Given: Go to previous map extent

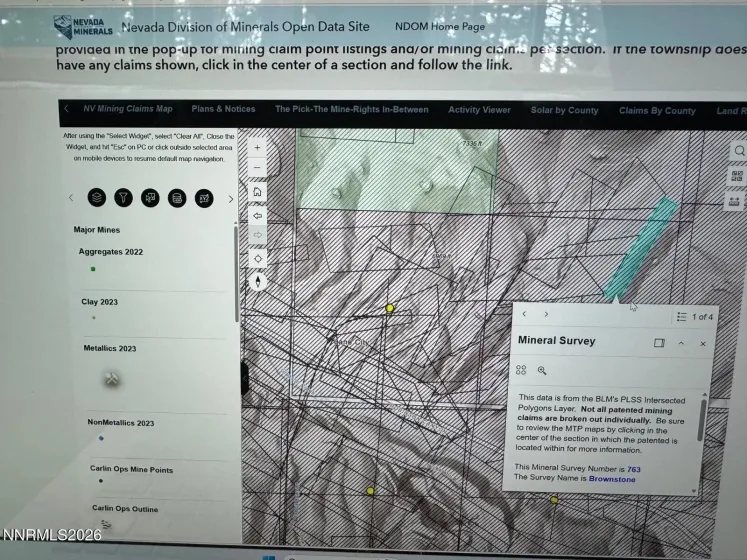Looking at the screenshot, I should pos(258,215).
